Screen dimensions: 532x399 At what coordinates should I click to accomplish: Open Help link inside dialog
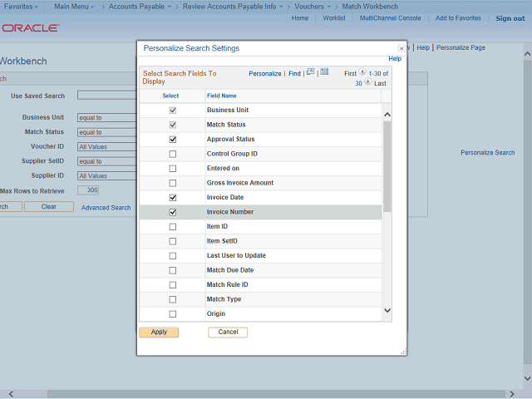point(395,59)
